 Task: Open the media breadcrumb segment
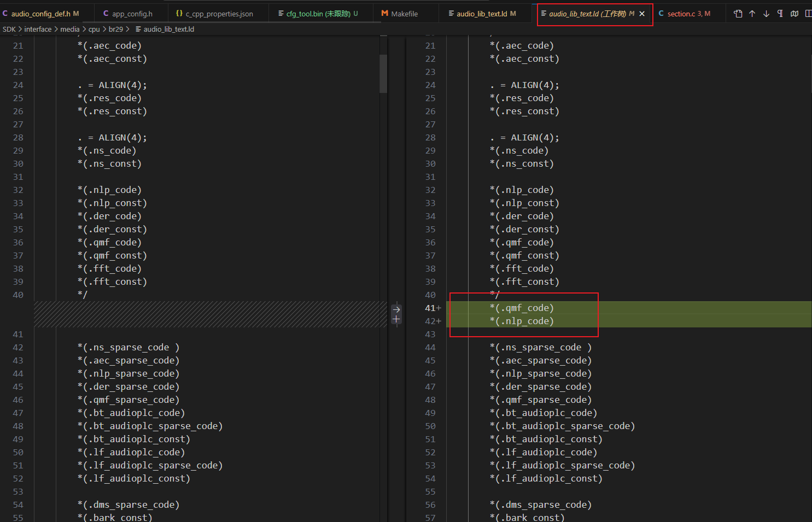click(69, 29)
